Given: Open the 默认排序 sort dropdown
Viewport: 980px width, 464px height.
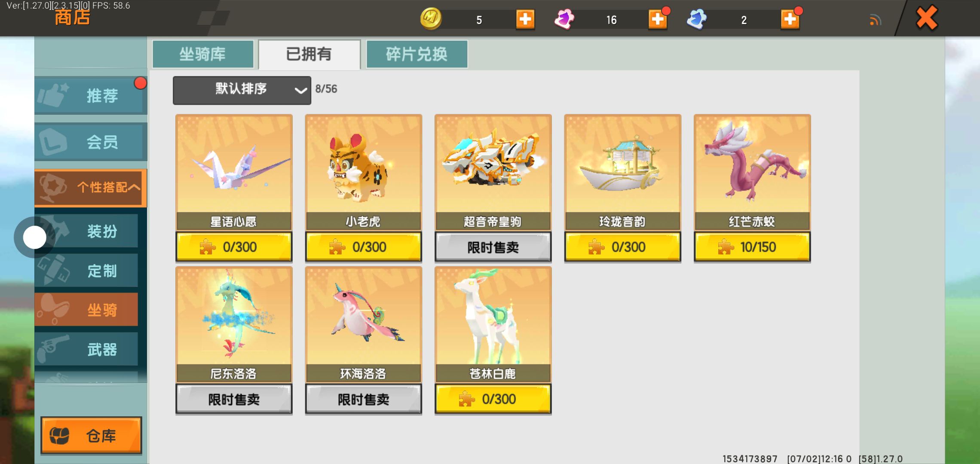Looking at the screenshot, I should point(242,90).
